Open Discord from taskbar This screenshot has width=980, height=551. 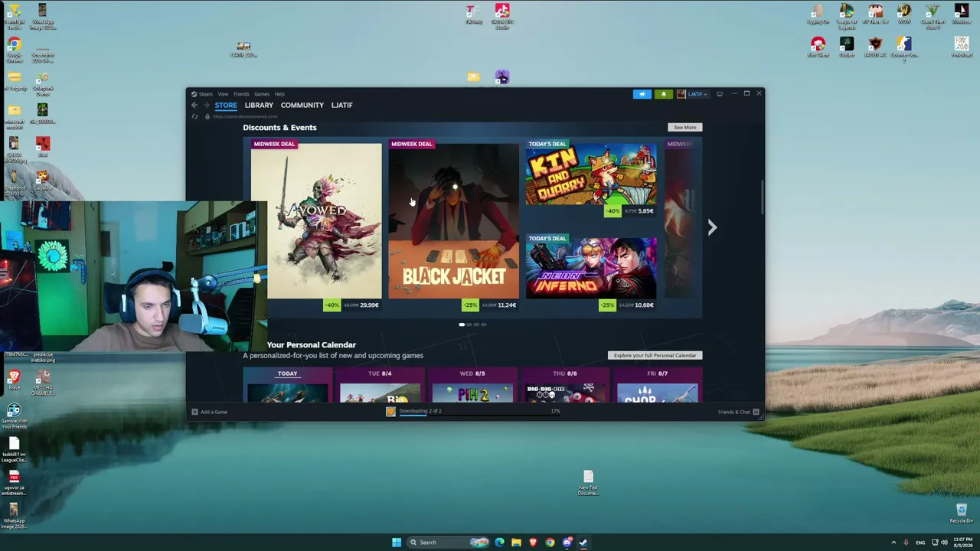click(x=567, y=543)
